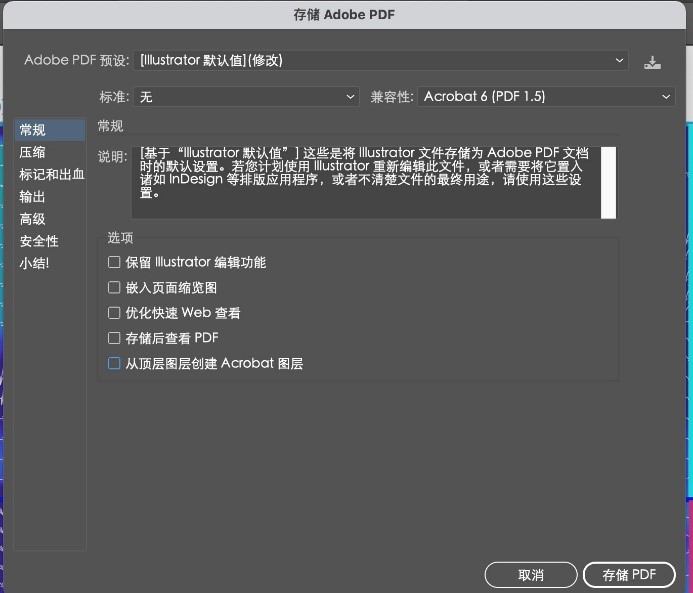Enable 保留 Illustrator 编辑功能 checkbox
693x593 pixels.
tap(114, 263)
